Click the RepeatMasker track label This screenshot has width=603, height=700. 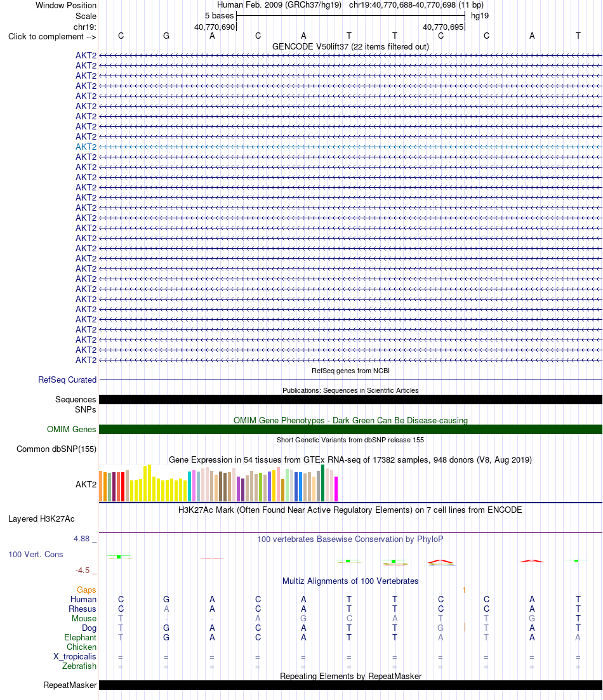point(70,685)
